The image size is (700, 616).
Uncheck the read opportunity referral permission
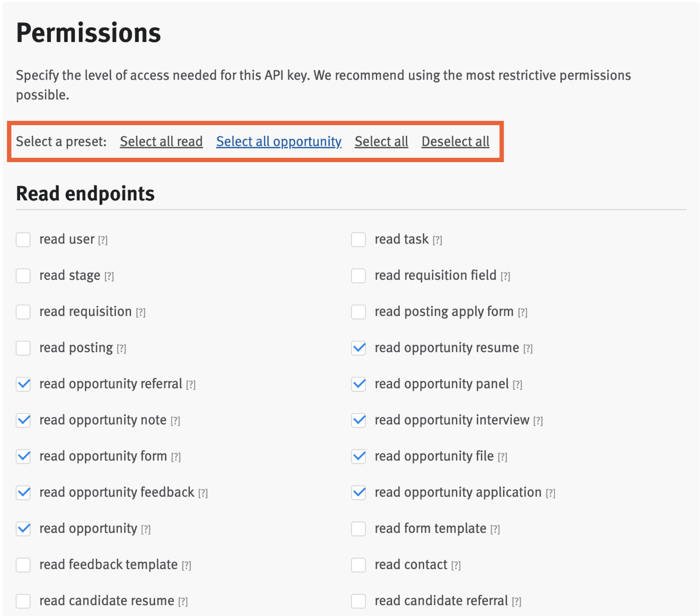23,384
